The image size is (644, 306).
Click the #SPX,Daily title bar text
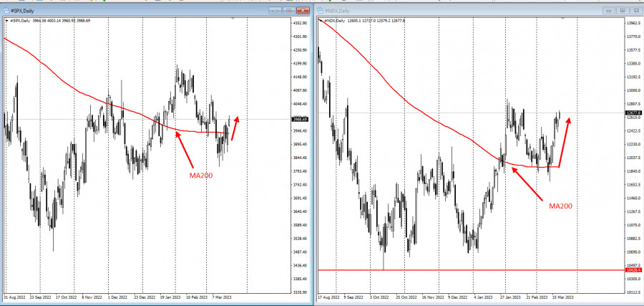point(22,11)
